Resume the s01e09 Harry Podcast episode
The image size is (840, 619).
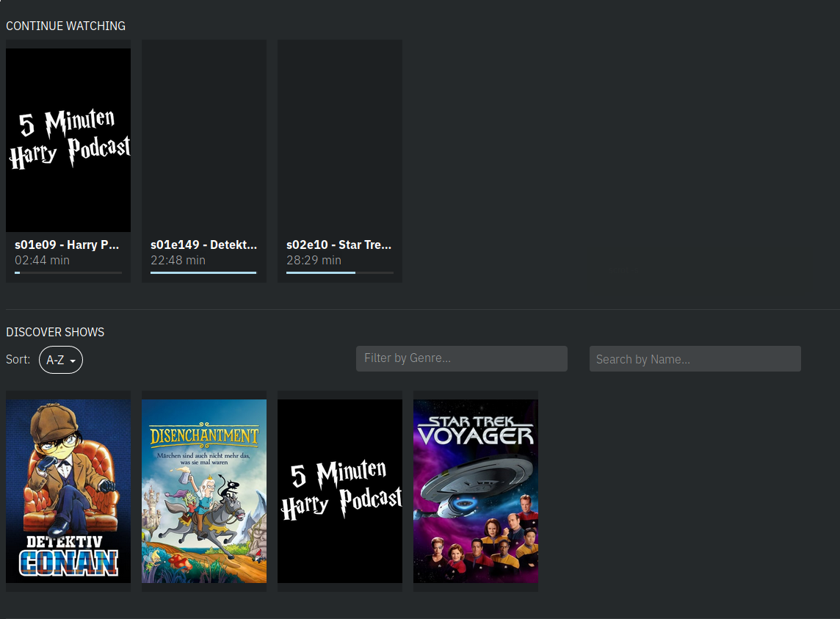point(68,140)
